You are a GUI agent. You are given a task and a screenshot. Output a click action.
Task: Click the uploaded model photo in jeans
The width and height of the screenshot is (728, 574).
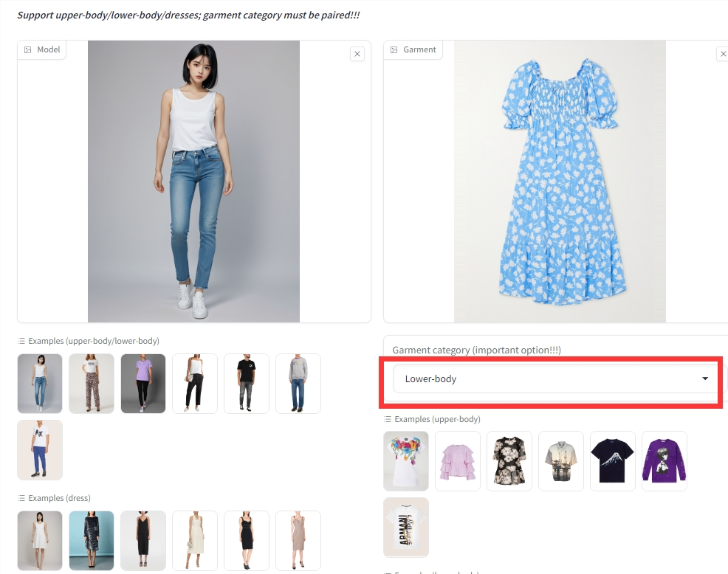point(193,181)
